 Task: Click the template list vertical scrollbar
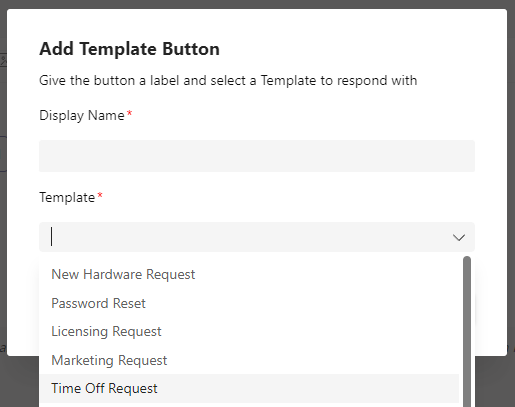(x=467, y=330)
